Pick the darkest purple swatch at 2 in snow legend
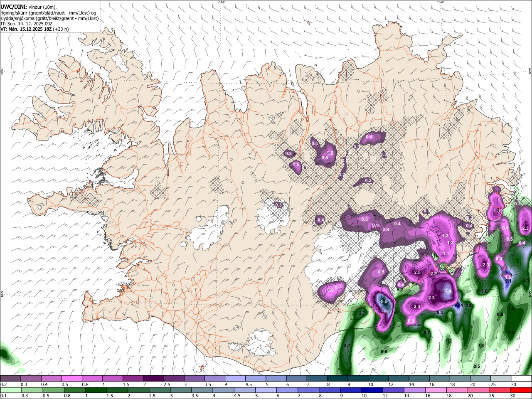Image resolution: width=532 pixels, height=399 pixels. pyautogui.click(x=153, y=379)
